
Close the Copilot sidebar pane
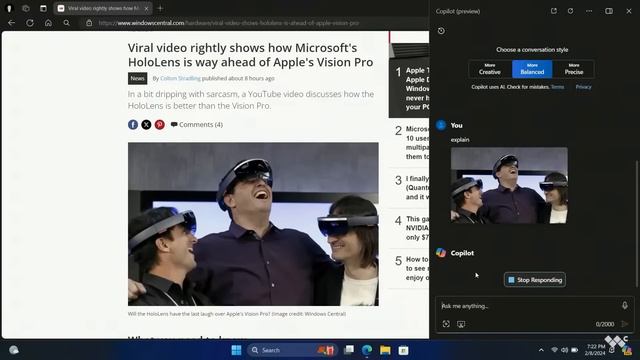pyautogui.click(x=629, y=11)
